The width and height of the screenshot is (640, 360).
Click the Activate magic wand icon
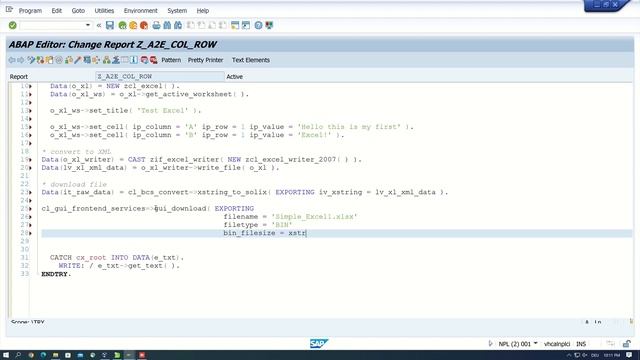point(78,60)
